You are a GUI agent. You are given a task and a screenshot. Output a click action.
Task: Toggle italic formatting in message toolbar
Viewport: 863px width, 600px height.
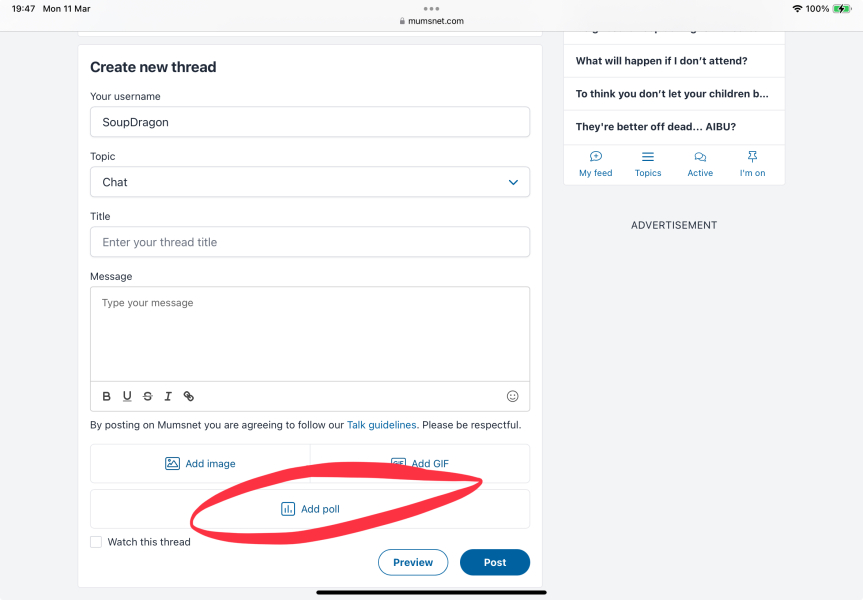click(x=168, y=396)
